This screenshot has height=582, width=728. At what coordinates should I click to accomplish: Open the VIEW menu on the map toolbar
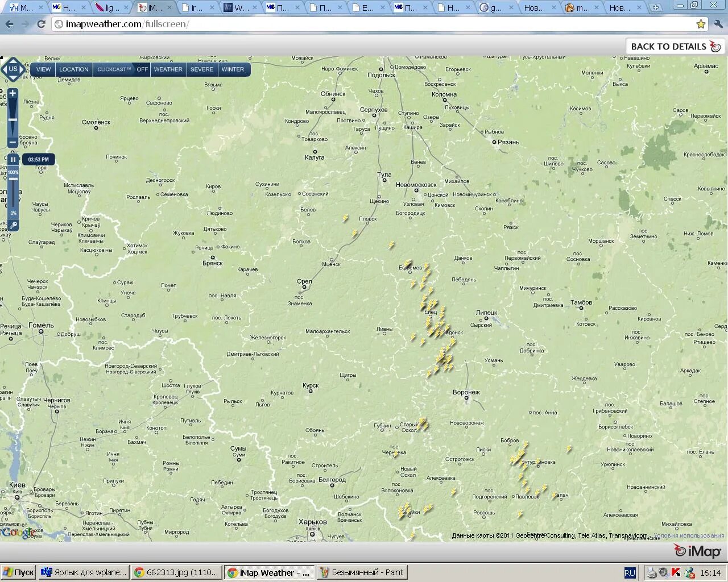44,69
